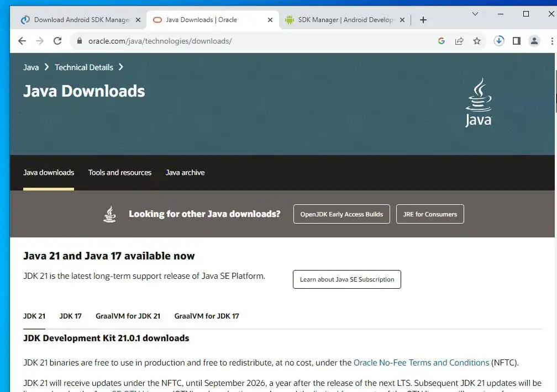The image size is (557, 392).
Task: Switch to Download Android SDK Manager tab
Action: [x=82, y=20]
